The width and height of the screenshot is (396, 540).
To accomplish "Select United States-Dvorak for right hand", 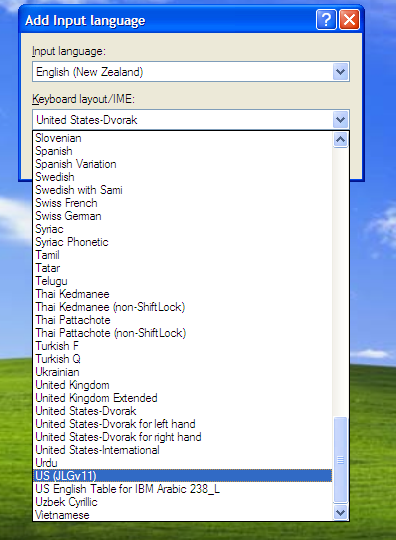I will click(183, 437).
